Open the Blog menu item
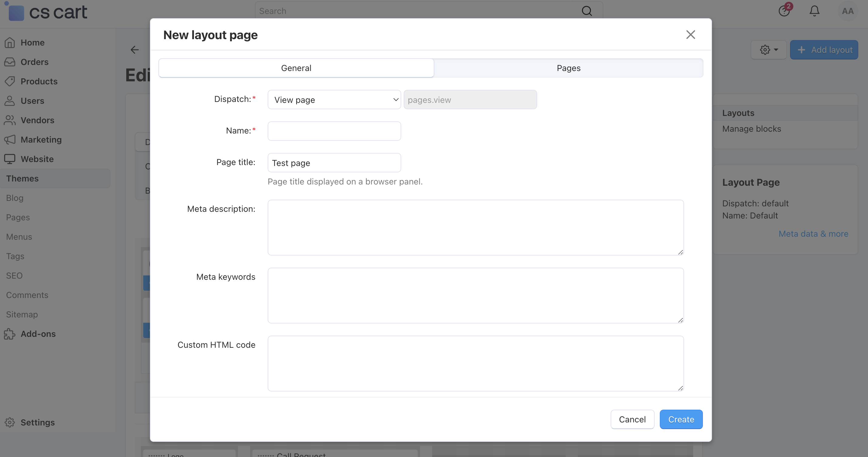Screen dimensions: 868x457 coord(15,198)
